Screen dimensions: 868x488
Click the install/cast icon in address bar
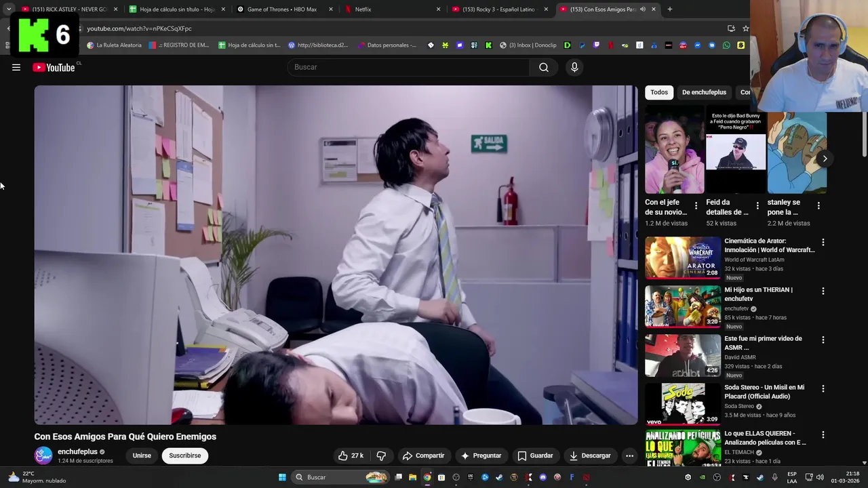point(731,28)
